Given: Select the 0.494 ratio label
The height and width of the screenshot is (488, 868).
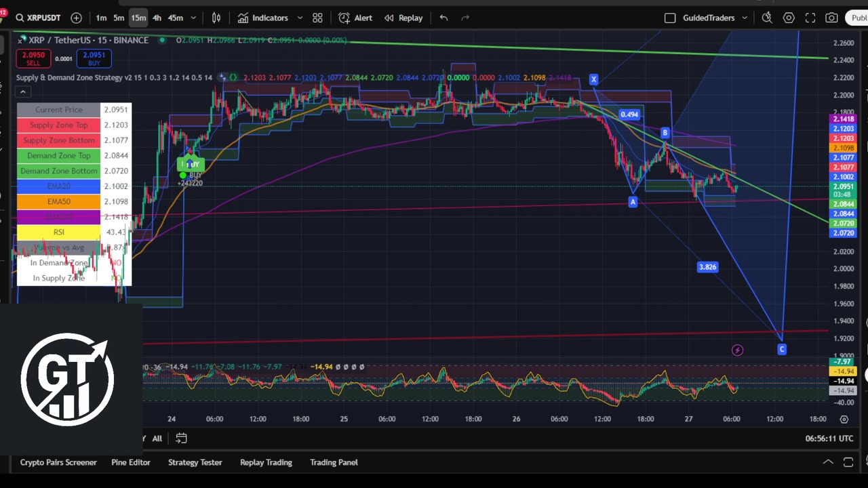Looking at the screenshot, I should pos(629,115).
